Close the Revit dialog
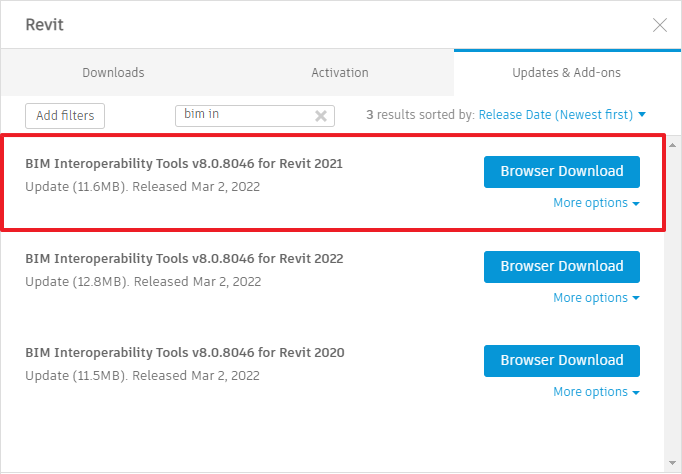682x474 pixels. click(x=660, y=25)
